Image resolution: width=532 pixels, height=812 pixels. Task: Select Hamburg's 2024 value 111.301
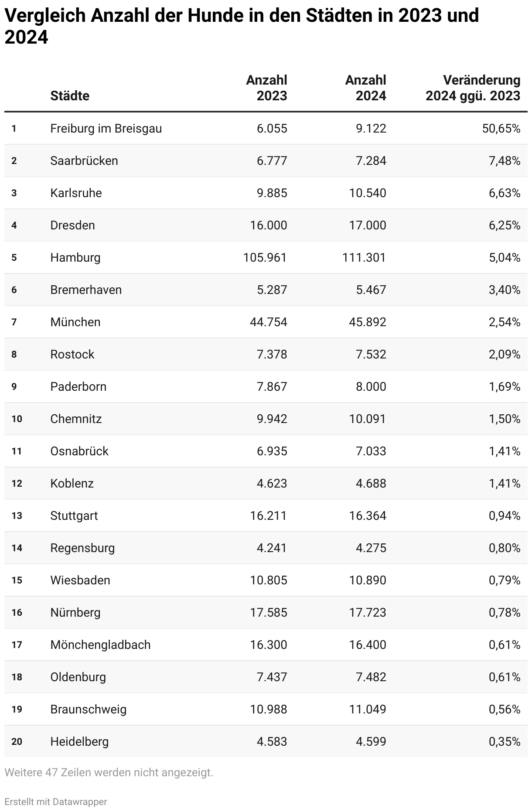coord(364,258)
